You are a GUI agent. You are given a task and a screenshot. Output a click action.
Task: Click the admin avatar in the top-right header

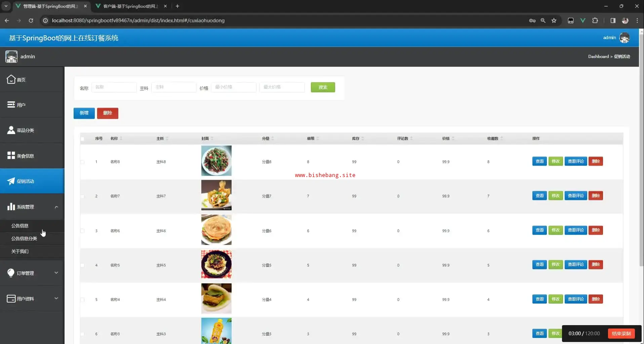click(625, 38)
